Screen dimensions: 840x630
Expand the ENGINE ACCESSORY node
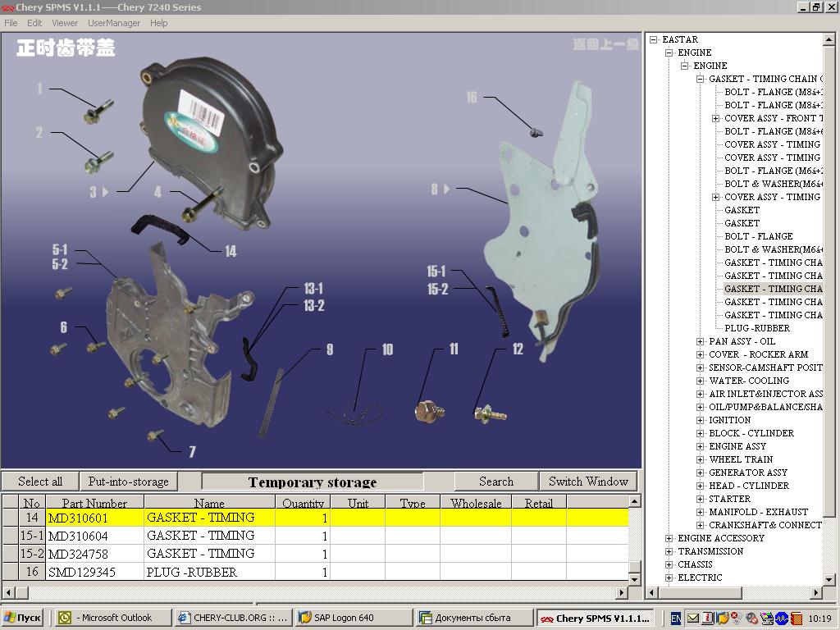[x=669, y=538]
